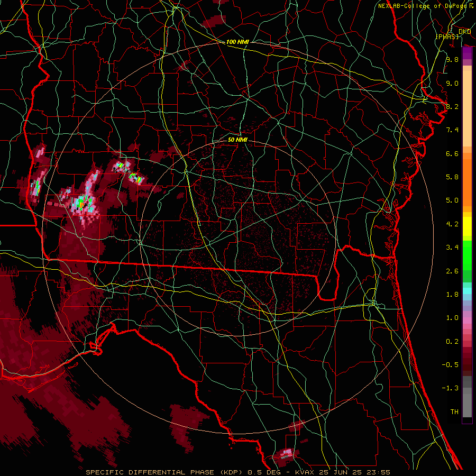476x476 pixels.
Task: Click the 100 NMI range ring label
Action: pos(237,42)
